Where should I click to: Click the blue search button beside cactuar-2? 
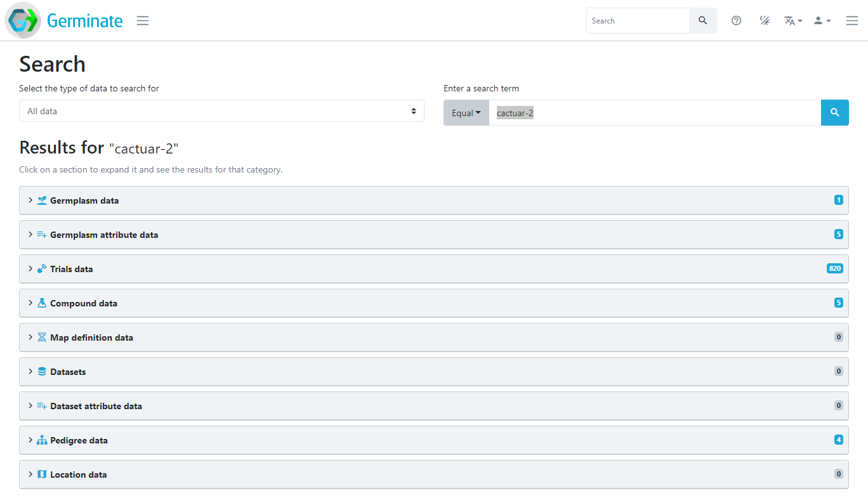pyautogui.click(x=834, y=112)
